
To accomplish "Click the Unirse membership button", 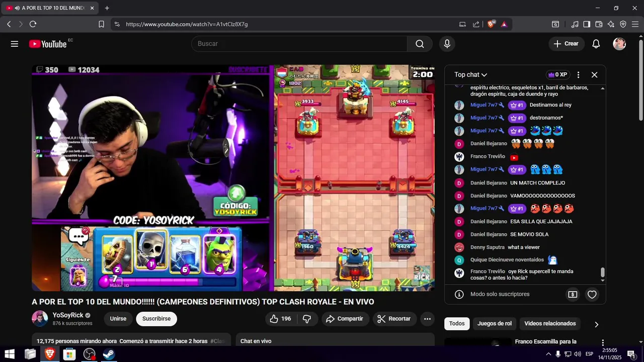I will pos(118,319).
